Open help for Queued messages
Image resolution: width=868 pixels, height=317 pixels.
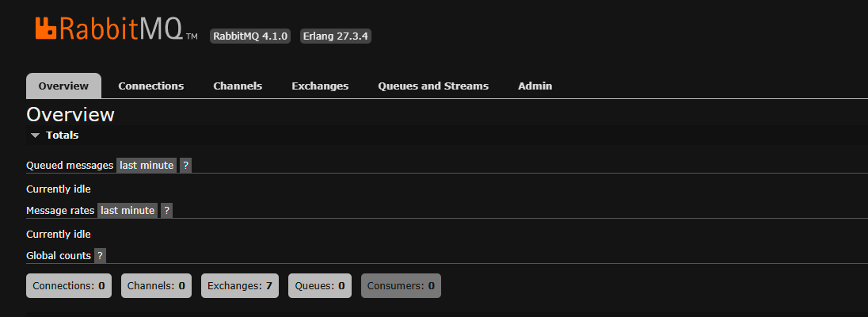(x=185, y=165)
